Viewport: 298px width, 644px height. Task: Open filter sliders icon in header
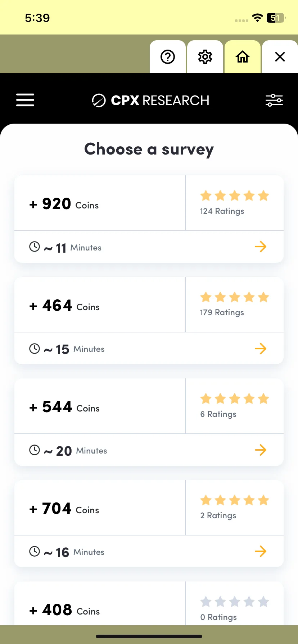[274, 100]
